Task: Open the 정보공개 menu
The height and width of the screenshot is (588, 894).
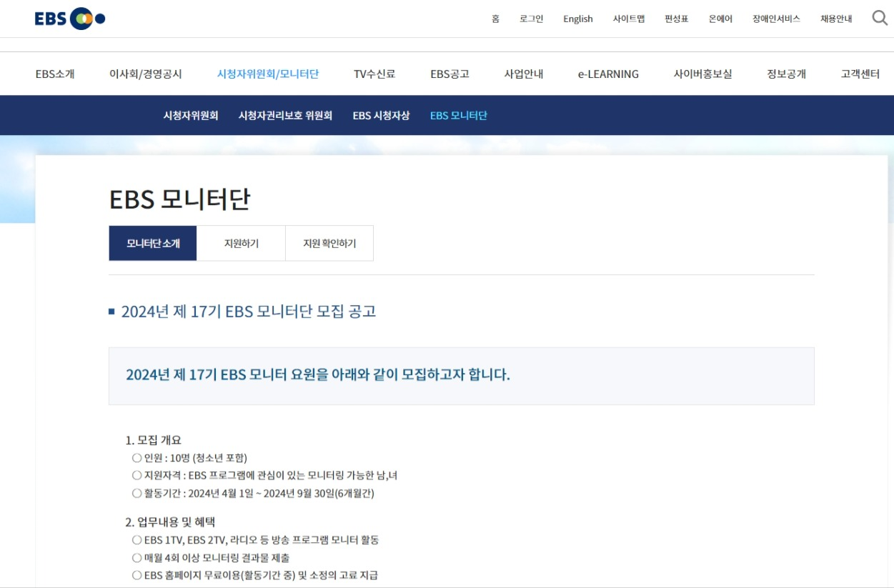Action: pos(787,74)
